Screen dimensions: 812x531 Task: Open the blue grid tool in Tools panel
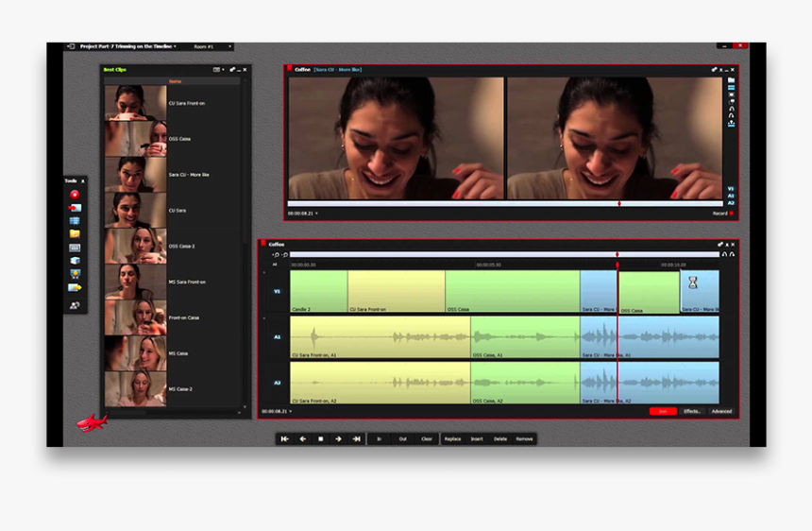point(75,221)
